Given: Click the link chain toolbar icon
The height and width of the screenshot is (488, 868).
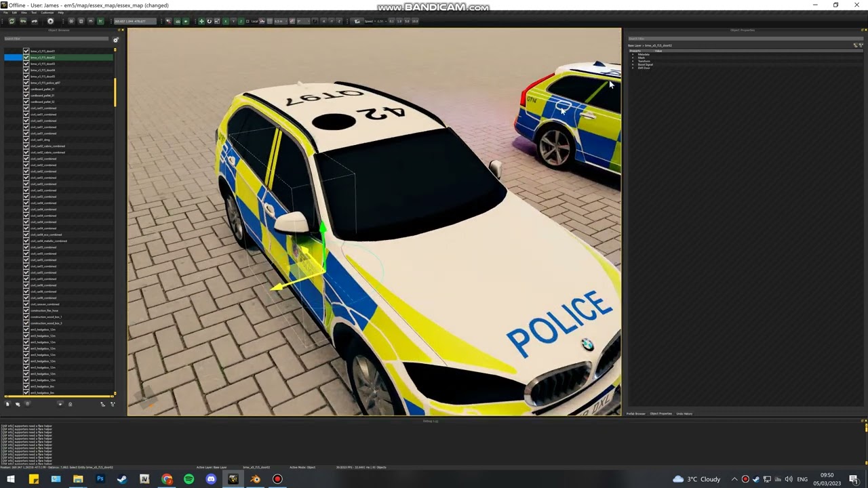Looking at the screenshot, I should (178, 21).
